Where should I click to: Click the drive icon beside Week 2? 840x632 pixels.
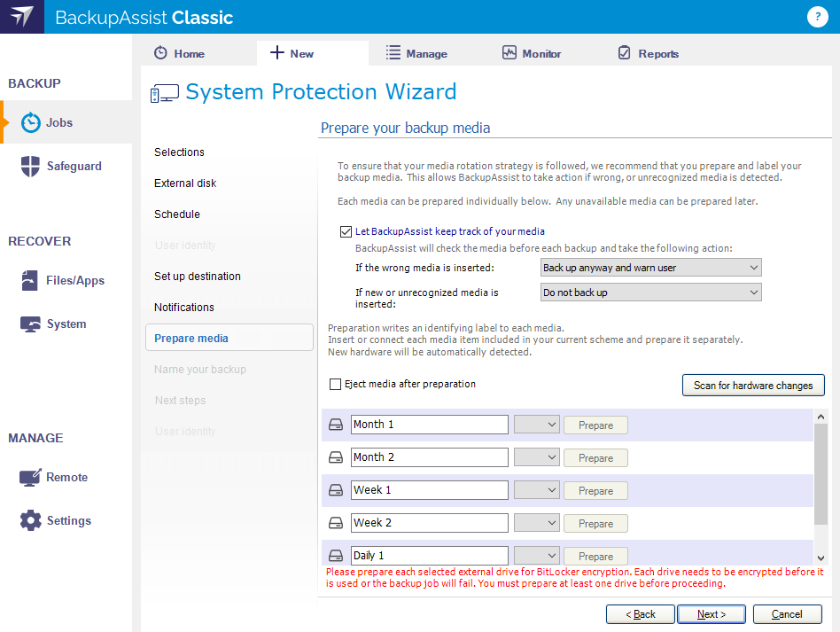pyautogui.click(x=336, y=523)
